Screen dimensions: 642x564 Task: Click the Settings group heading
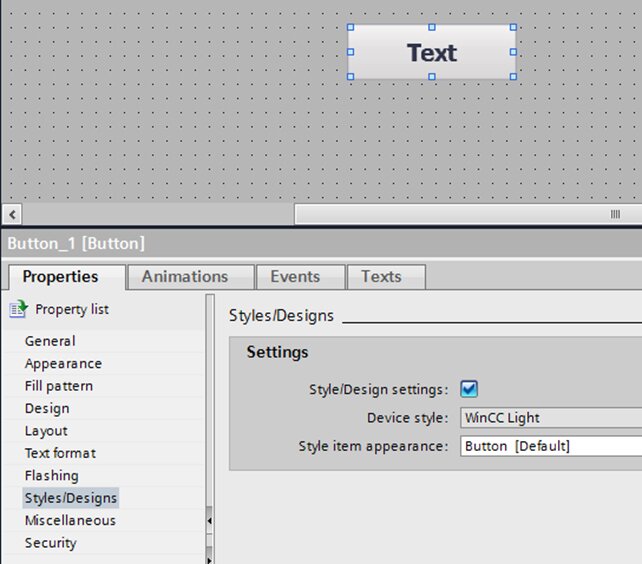[277, 352]
